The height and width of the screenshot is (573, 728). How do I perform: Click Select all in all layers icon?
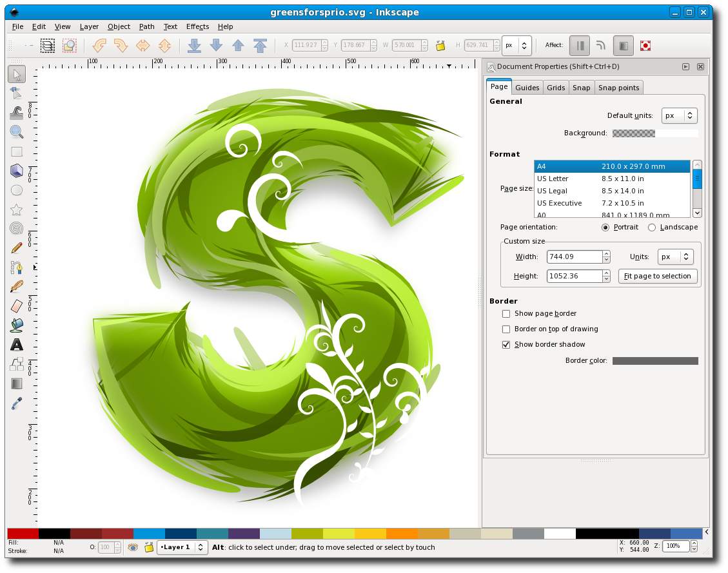47,45
